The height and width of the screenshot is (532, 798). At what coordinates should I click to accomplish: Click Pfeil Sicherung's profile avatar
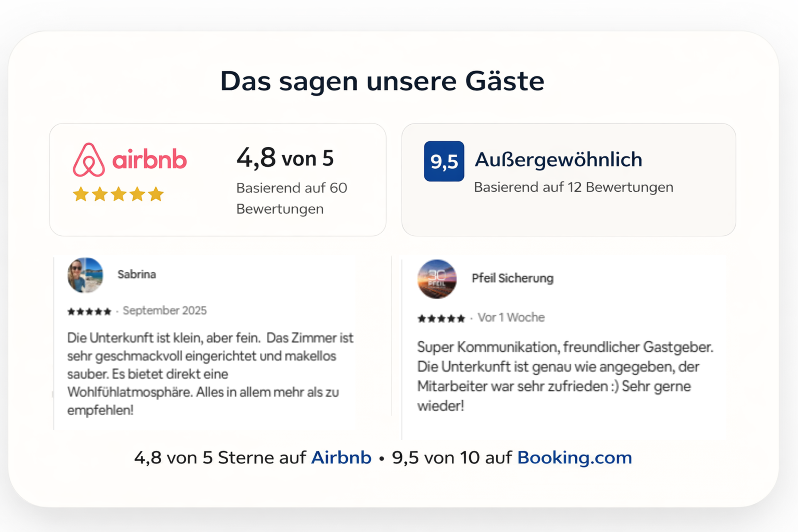437,279
